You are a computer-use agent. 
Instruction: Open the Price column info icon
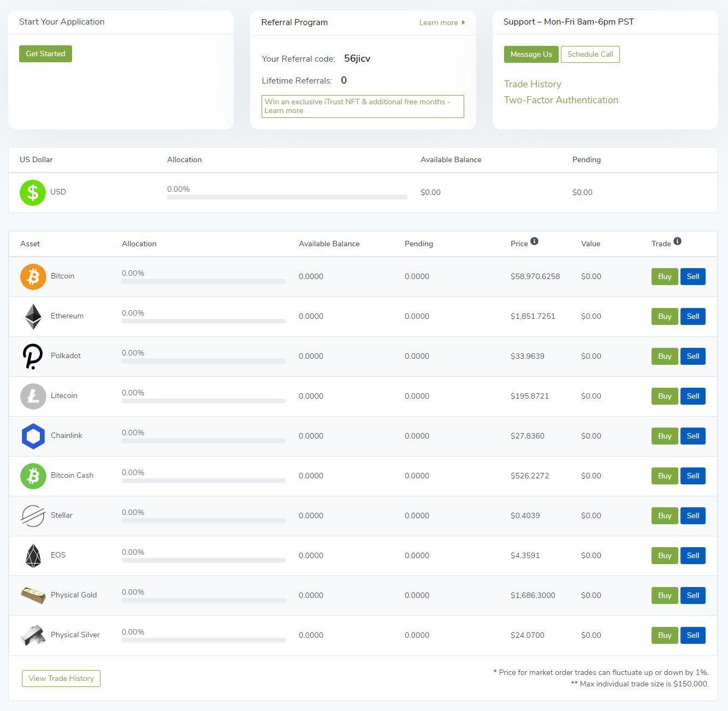(x=534, y=241)
